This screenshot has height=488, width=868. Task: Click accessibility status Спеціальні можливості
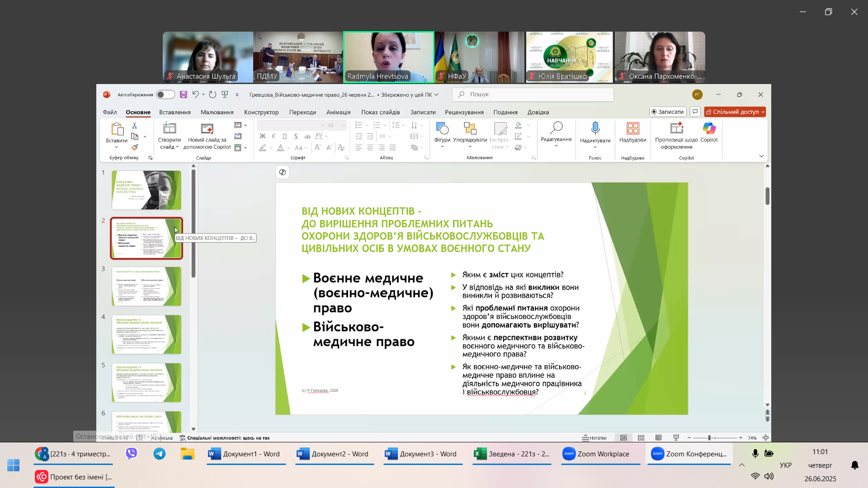pos(225,438)
